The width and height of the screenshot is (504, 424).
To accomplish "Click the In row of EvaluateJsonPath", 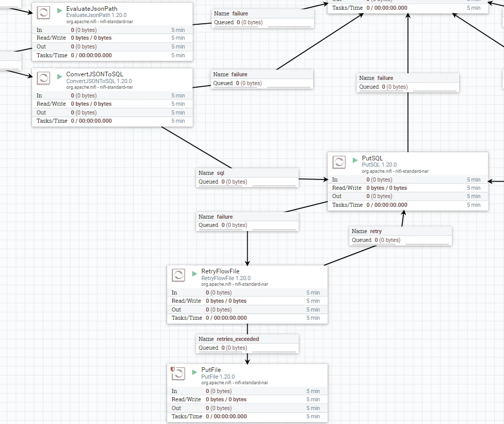I will click(112, 30).
